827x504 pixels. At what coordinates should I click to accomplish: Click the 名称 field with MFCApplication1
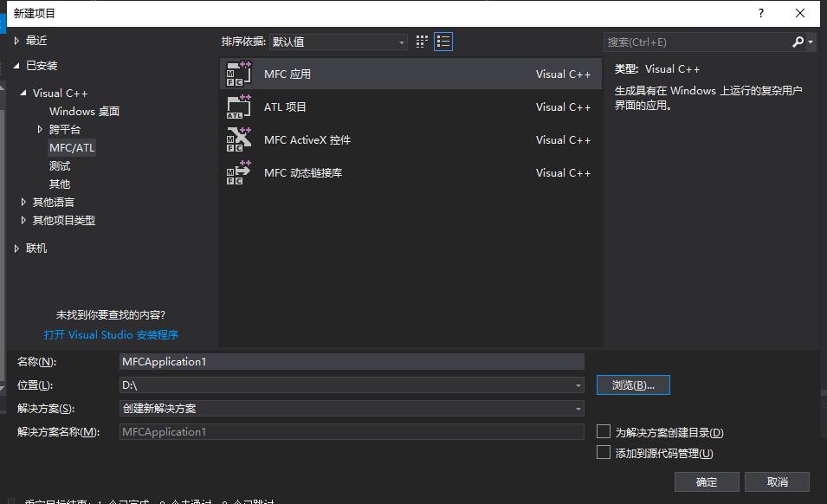click(352, 362)
